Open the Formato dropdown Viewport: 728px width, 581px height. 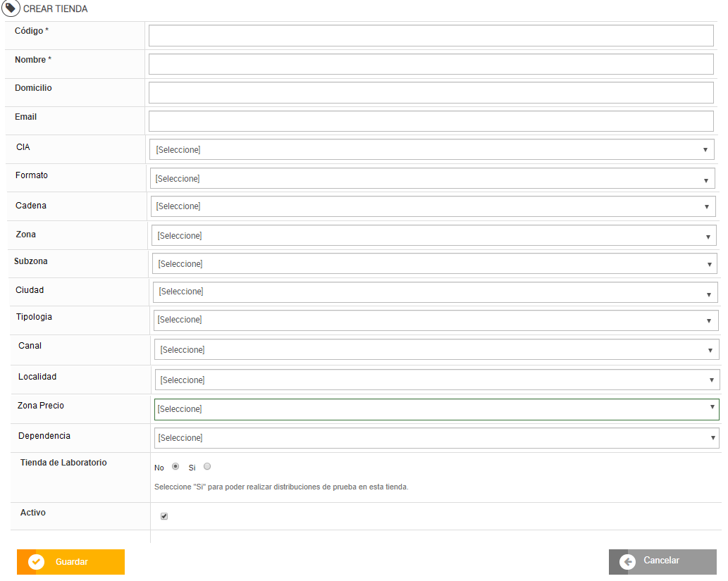[x=432, y=178]
